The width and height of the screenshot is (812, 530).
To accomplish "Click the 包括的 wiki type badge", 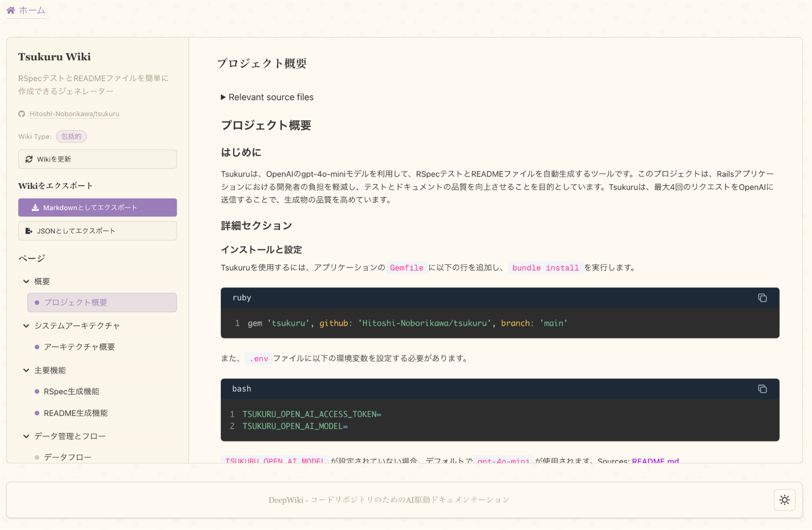I will (71, 137).
